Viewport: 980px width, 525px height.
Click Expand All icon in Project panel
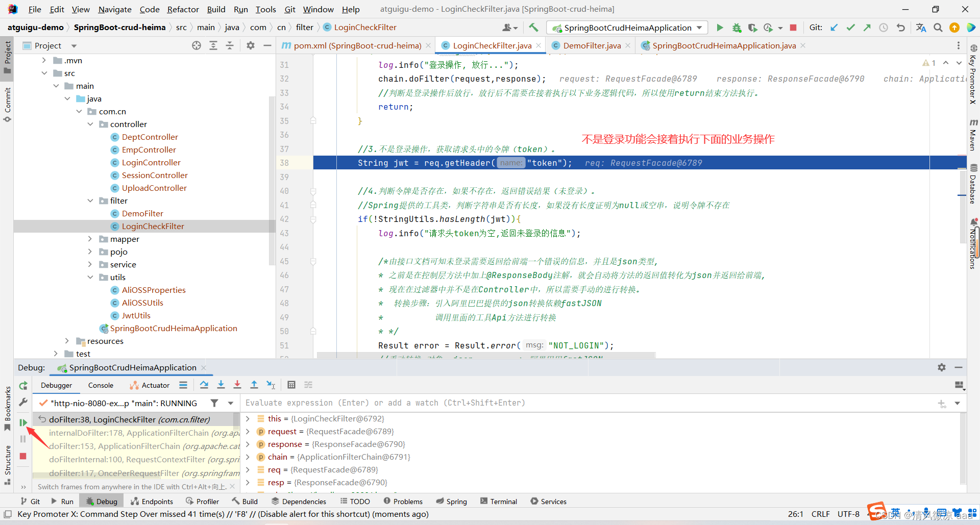click(213, 45)
